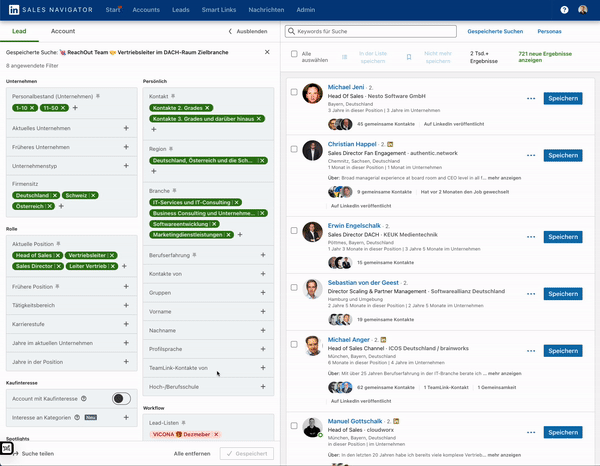Select checkbox for Manuel Gottschalk
The image size is (600, 466).
(x=294, y=426)
